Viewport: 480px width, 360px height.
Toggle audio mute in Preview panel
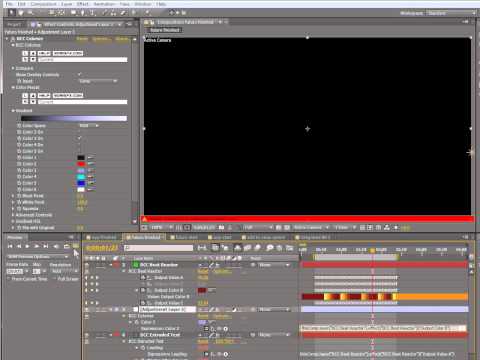56,246
